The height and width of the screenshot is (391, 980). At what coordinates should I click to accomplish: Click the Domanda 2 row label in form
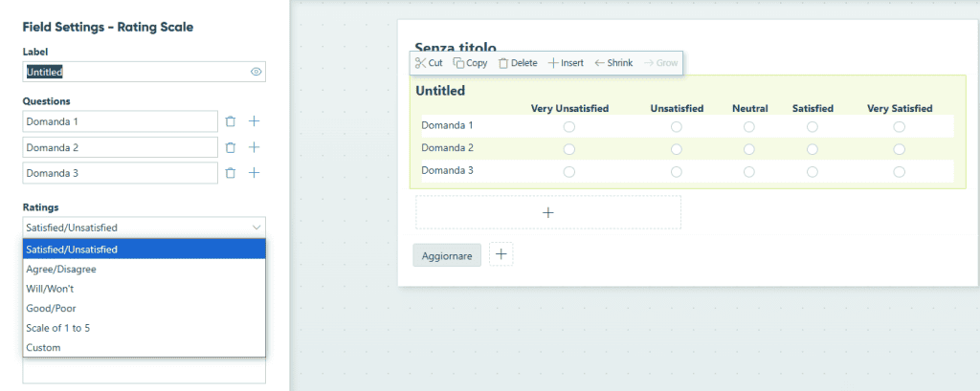click(x=447, y=148)
